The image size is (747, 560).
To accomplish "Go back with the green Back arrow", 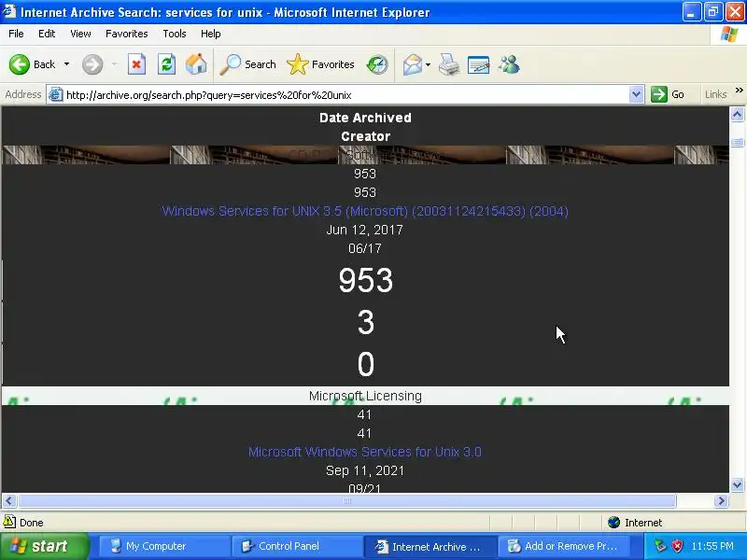I will tap(32, 64).
